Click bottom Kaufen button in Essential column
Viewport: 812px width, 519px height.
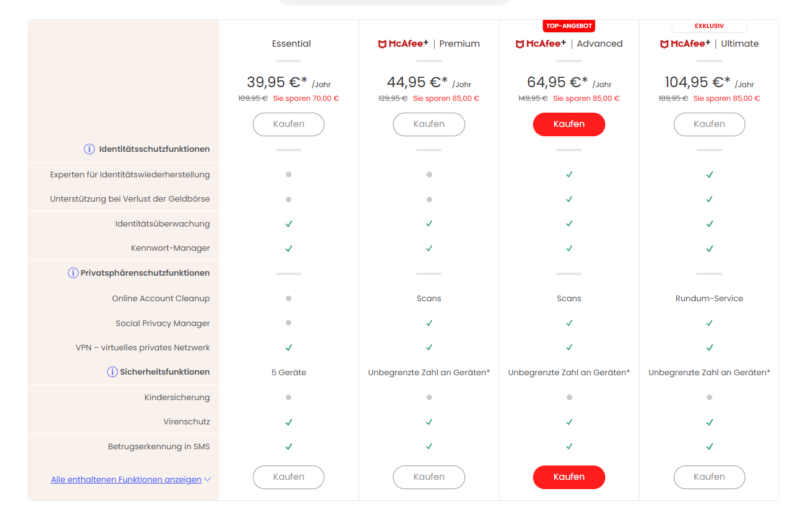click(288, 477)
